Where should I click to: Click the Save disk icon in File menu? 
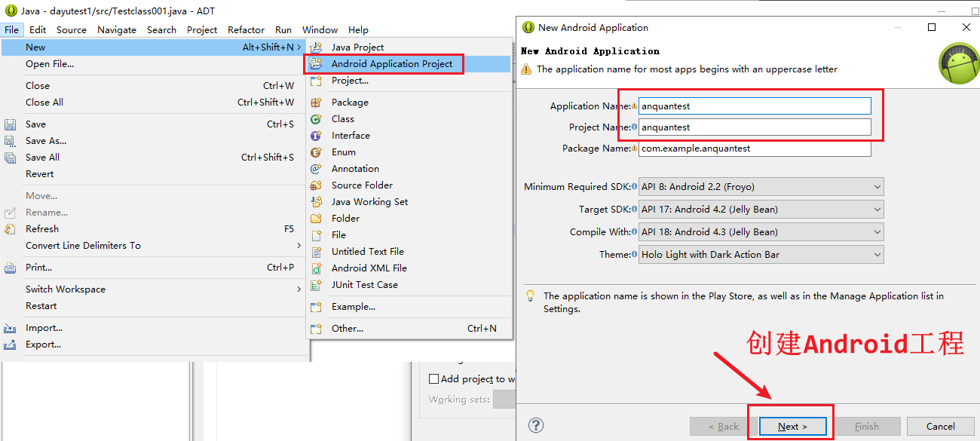pyautogui.click(x=11, y=124)
